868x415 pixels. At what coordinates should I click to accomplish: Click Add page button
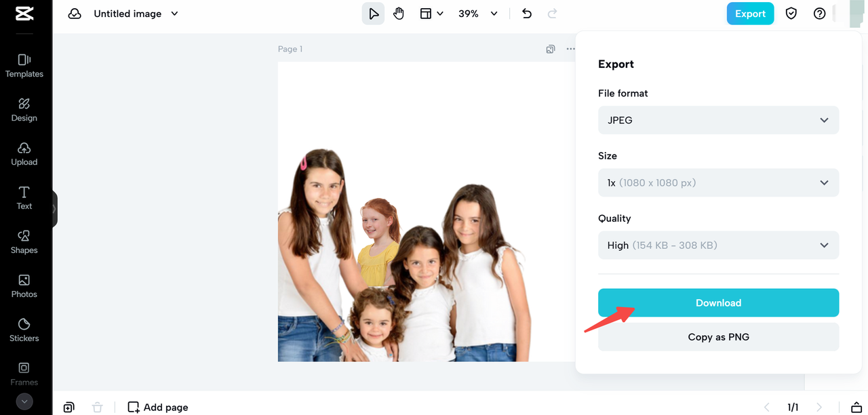[x=158, y=407]
